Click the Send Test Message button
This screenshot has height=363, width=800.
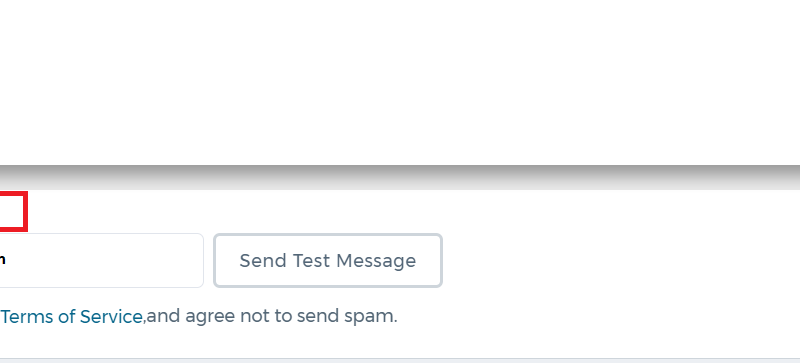click(x=328, y=260)
